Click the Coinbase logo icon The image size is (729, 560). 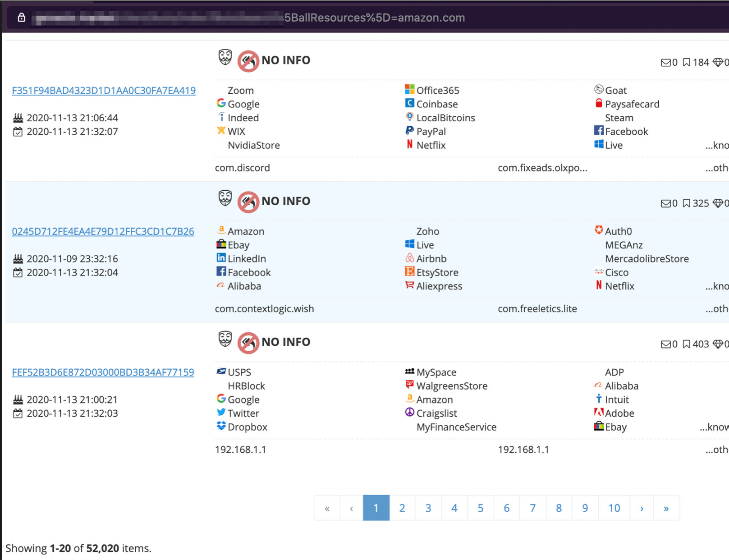point(409,103)
